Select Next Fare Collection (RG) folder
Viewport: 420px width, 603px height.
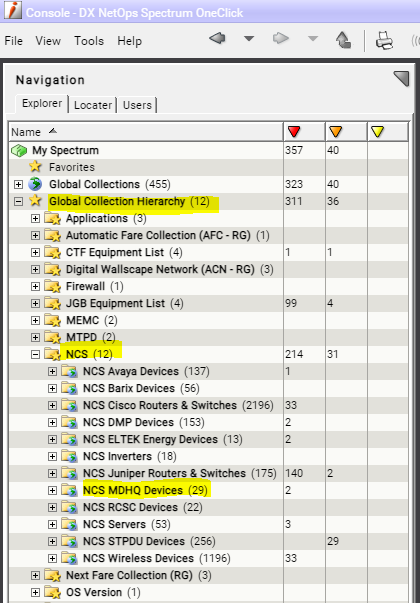click(139, 575)
